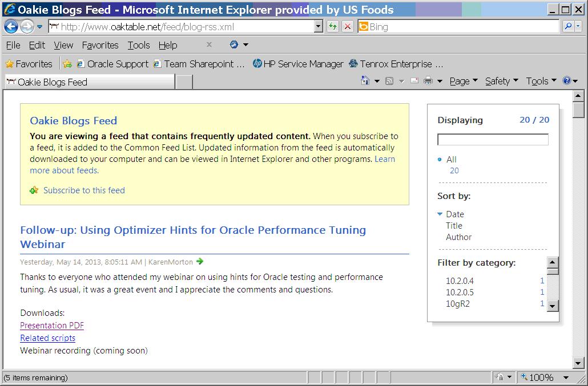Click the 100% zoom level button
This screenshot has width=588, height=386.
pyautogui.click(x=537, y=377)
